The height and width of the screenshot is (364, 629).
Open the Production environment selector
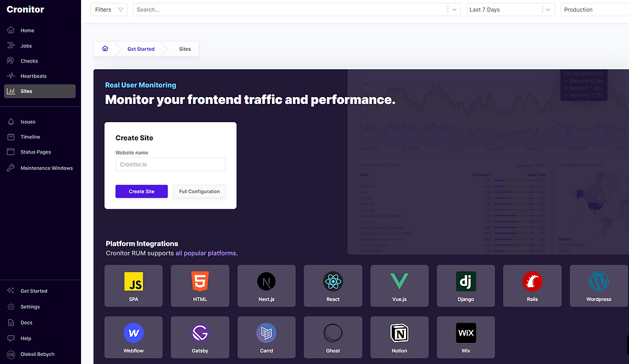pos(594,10)
